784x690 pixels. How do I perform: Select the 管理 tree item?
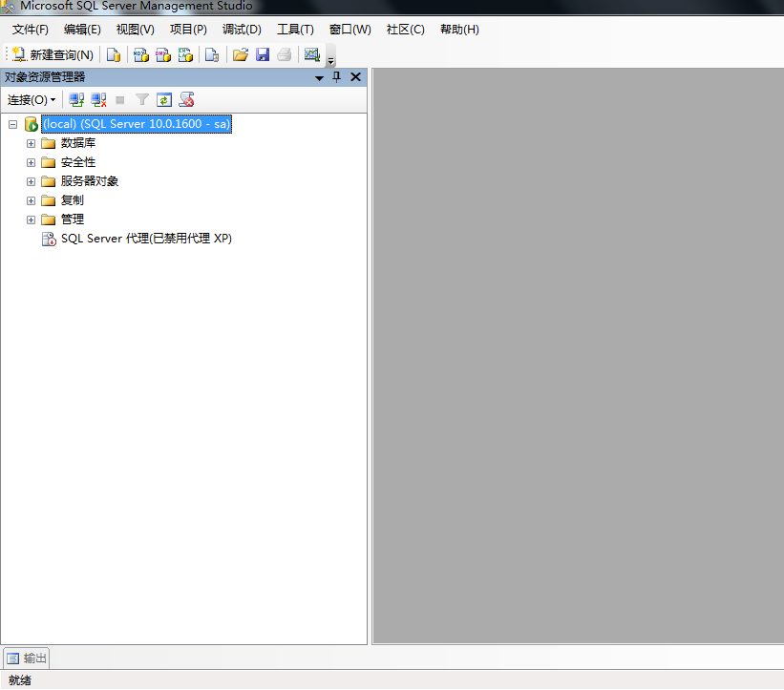tap(73, 220)
